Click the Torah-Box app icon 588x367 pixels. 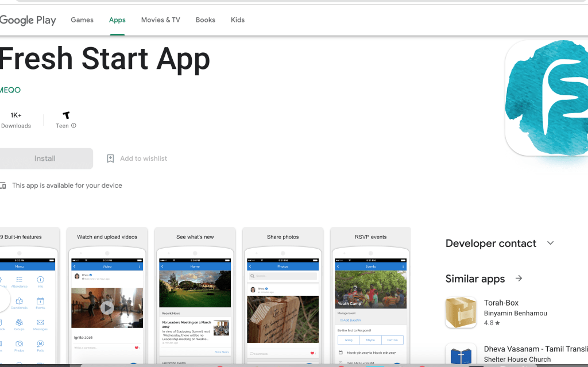(x=461, y=312)
